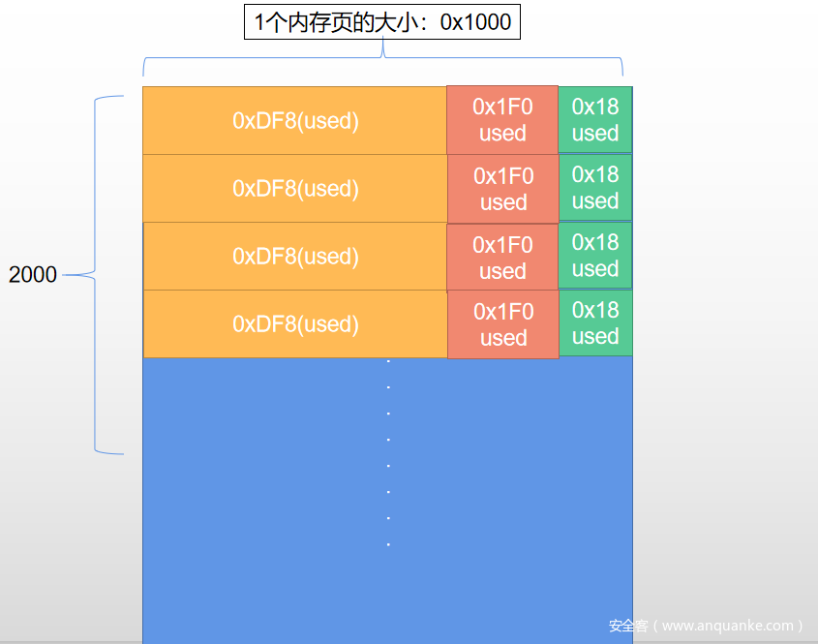Select the third row 0xDF8(used) orange block
This screenshot has height=644, width=818.
tap(295, 257)
